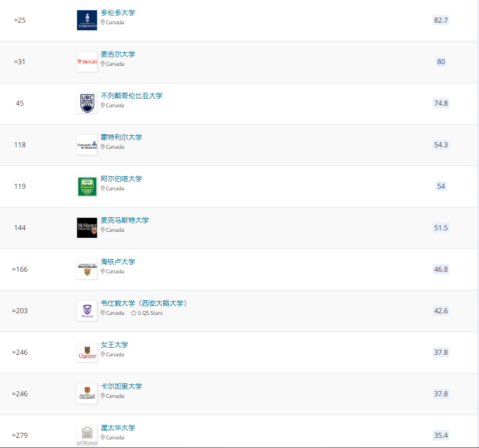Click the uOttawa building logo
The width and height of the screenshot is (479, 448).
point(87,436)
